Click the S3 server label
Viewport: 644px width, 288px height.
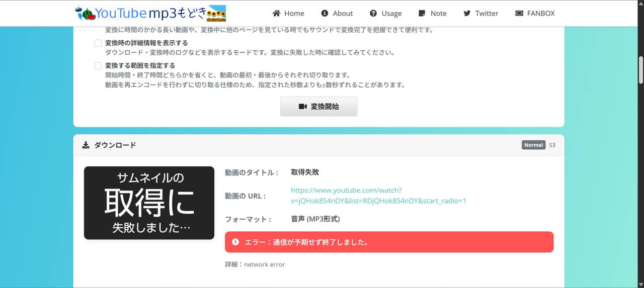[552, 145]
